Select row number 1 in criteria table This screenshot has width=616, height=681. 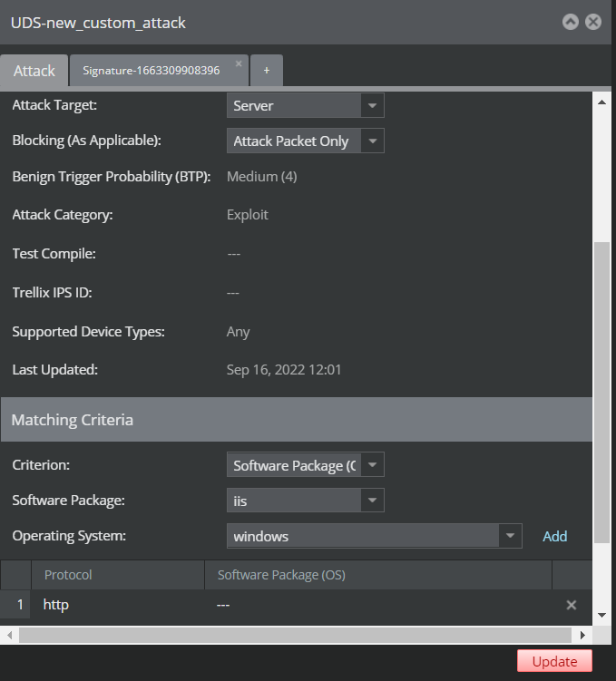[15, 605]
